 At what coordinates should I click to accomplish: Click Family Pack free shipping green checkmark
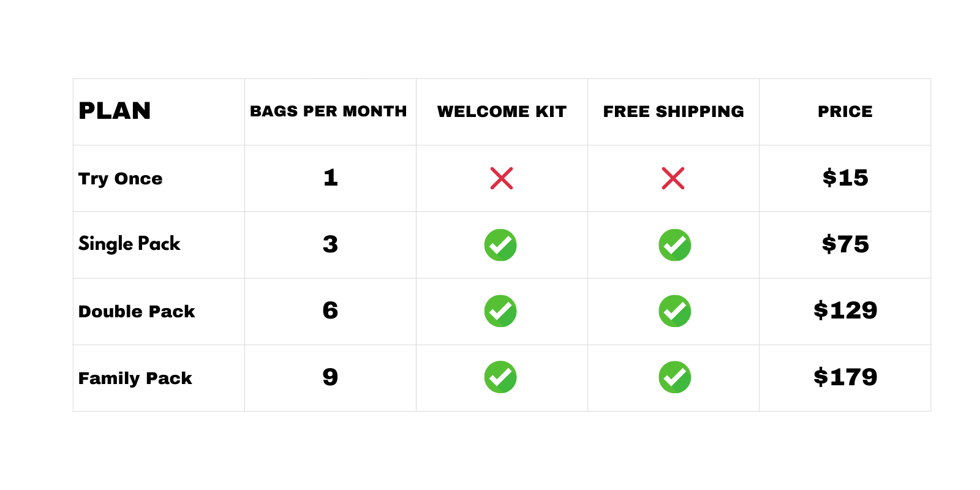coord(674,377)
